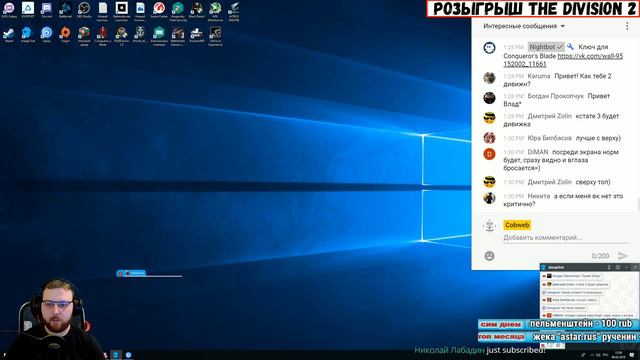Open the small chat window's three-dot menu
Screen dimensions: 640x360
pyautogui.click(x=609, y=267)
